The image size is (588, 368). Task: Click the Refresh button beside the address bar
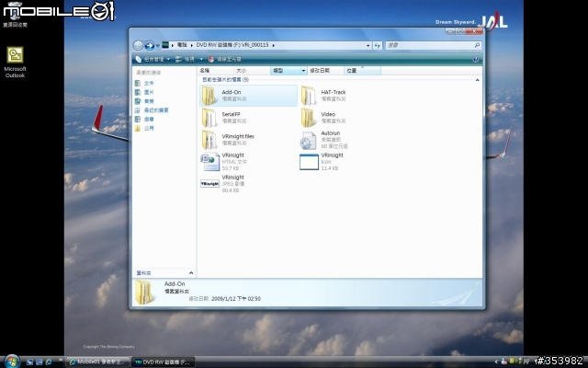point(377,45)
